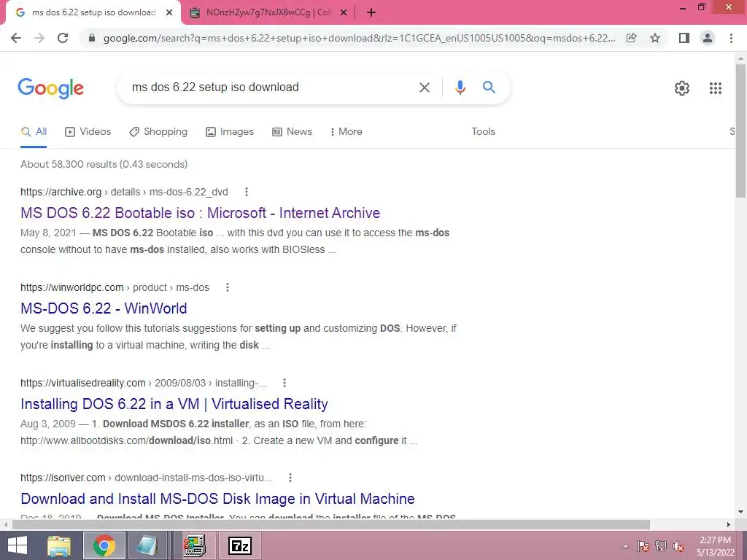
Task: Switch to the Shopping results tab
Action: tap(158, 132)
